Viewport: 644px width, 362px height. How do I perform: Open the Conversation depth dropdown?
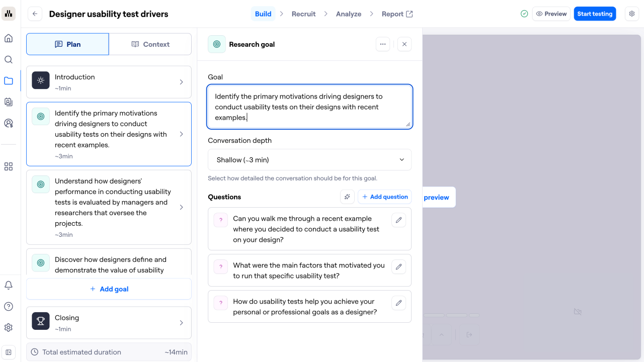pyautogui.click(x=309, y=160)
